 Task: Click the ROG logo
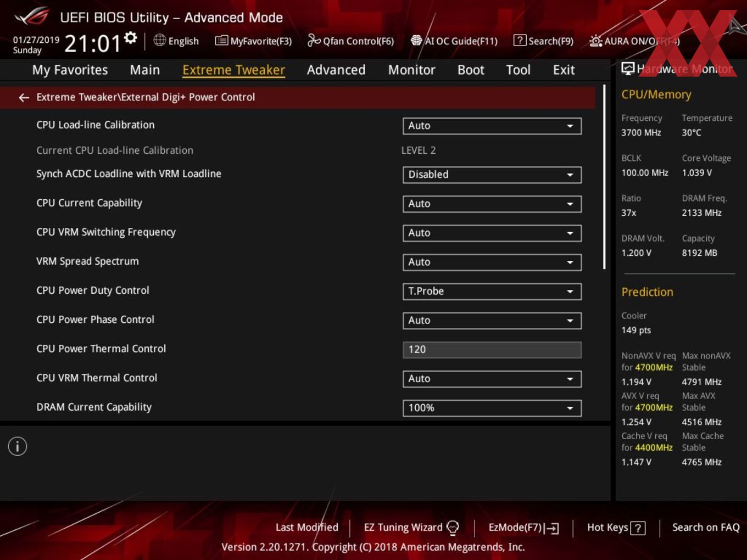coord(32,16)
